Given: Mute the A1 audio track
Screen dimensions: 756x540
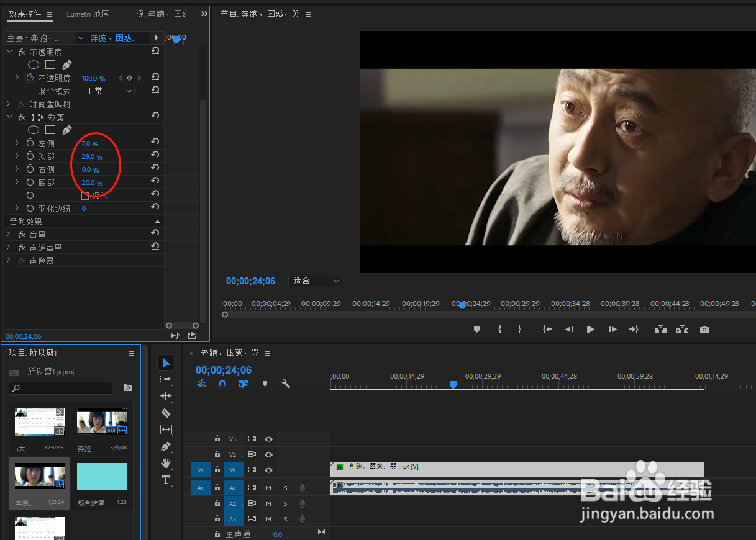Looking at the screenshot, I should pyautogui.click(x=269, y=488).
